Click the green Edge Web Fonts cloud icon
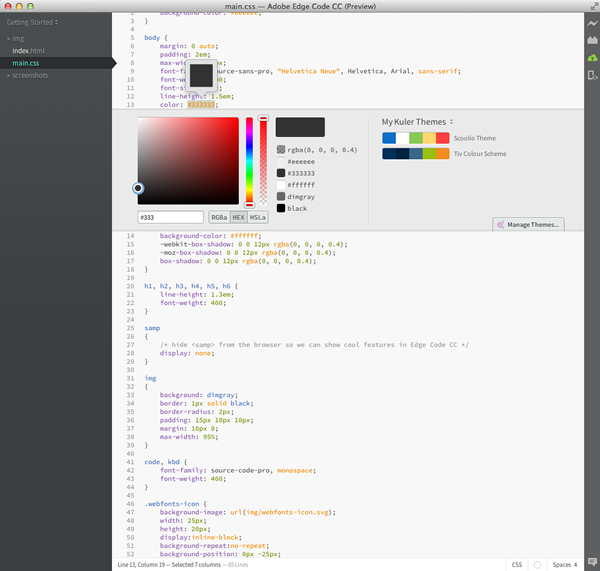The width and height of the screenshot is (600, 571). [592, 58]
